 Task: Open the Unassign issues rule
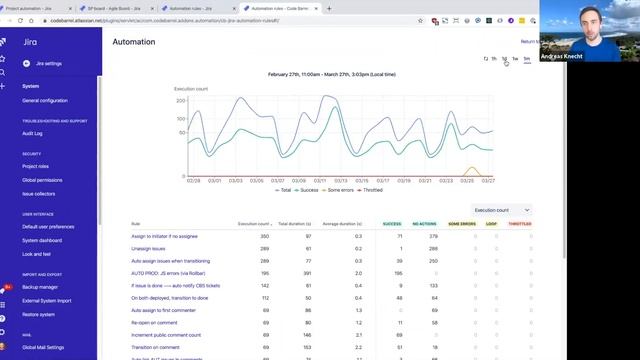coord(148,249)
